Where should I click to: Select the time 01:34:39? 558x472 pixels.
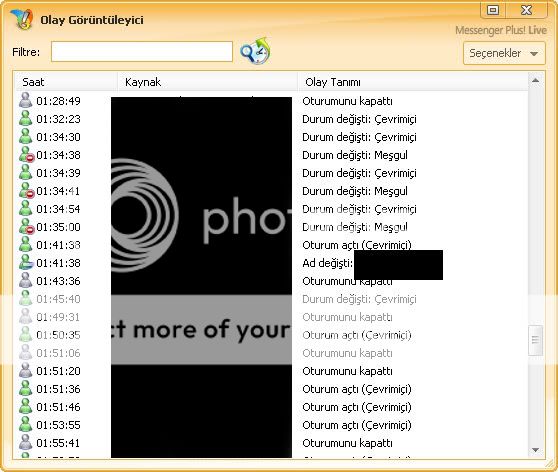pos(58,173)
